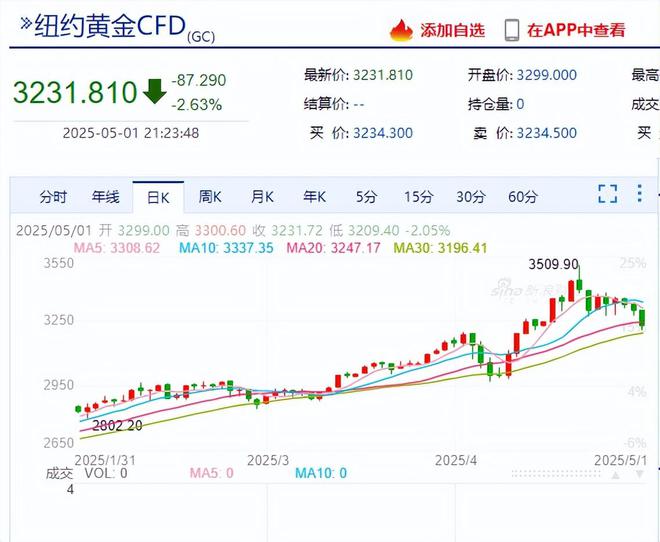Screen dimensions: 660x542
Task: Click the 最新价 value 3231.810
Action: tap(383, 75)
